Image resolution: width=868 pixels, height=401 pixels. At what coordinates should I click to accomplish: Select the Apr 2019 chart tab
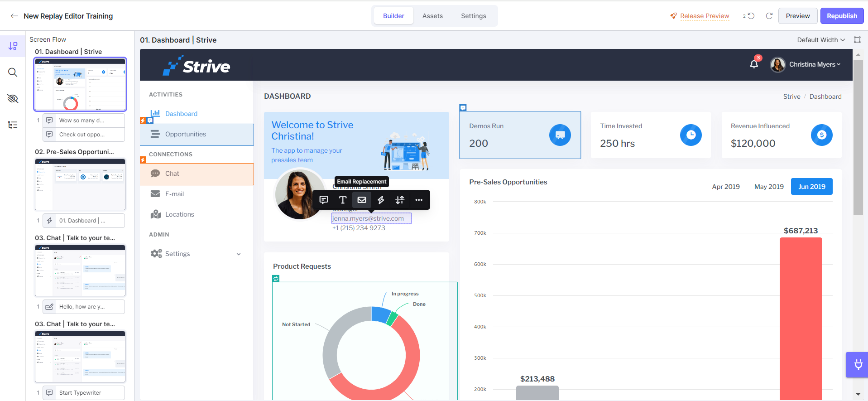coord(726,187)
